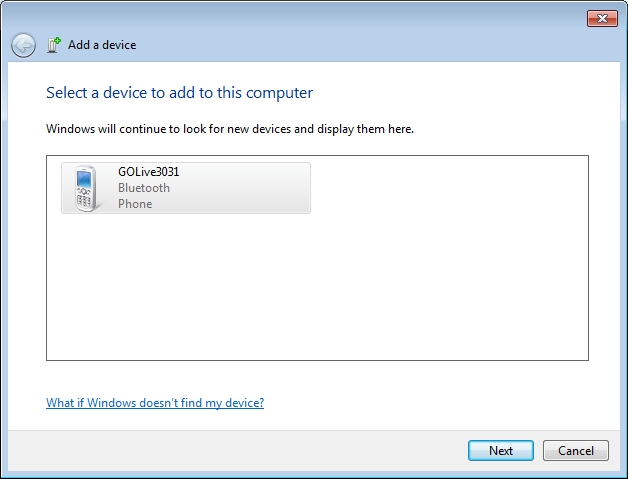Click the green plus on device icon
Screen dimensions: 628x479
(58, 40)
